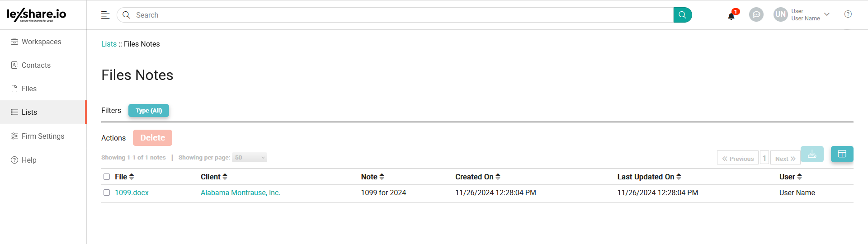Screen dimensions: 868x244
Task: Open the Type (All) filter
Action: pos(149,111)
